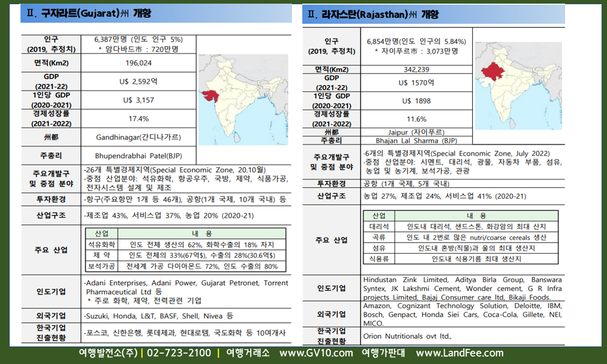Select per-capita GDP value 'U$ 1898'
The image size is (607, 364).
(x=416, y=101)
